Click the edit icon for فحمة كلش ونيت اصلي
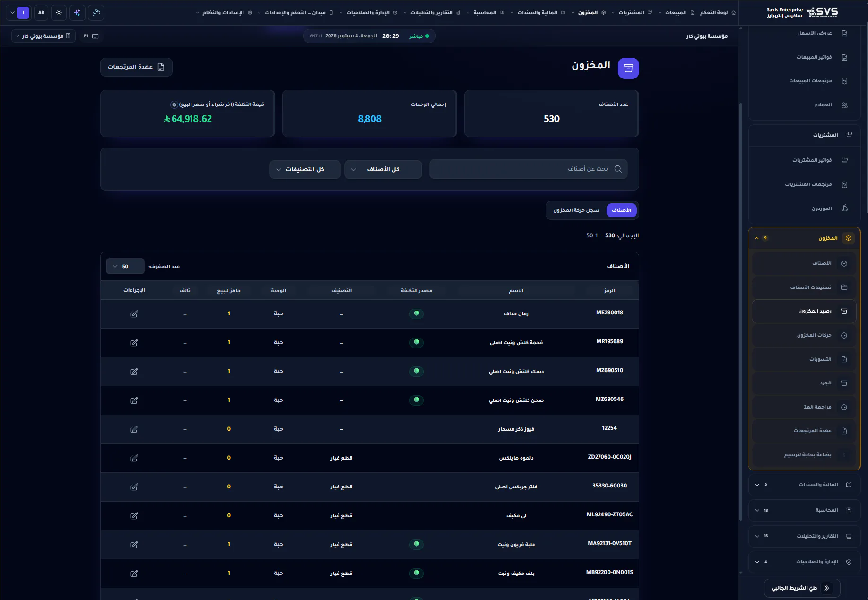Screen dimensions: 868x600 point(134,343)
